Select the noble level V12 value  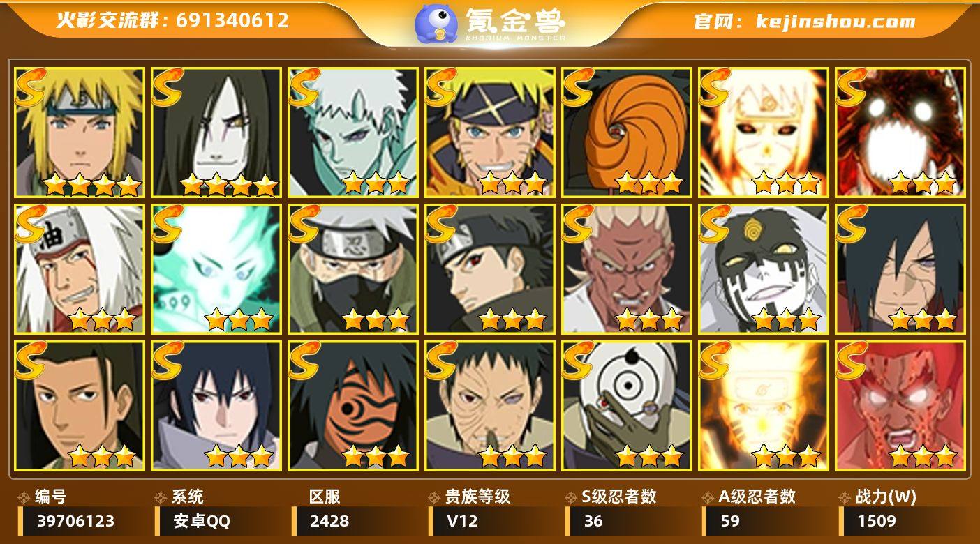coord(493,521)
